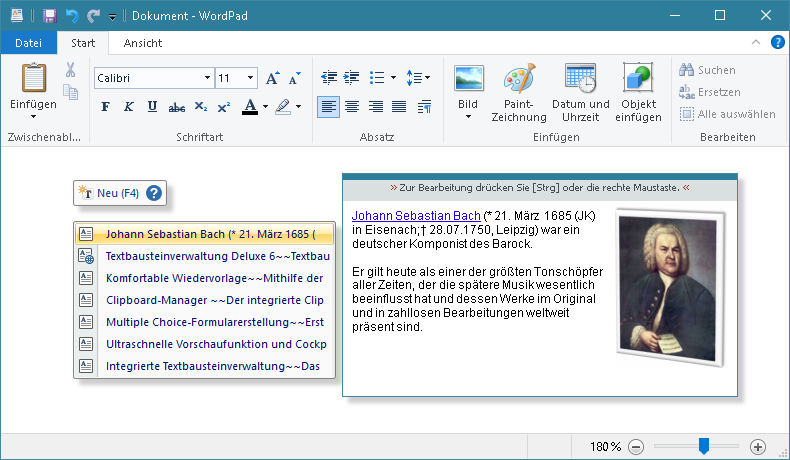
Task: Increase the font size with the grow icon
Action: [273, 78]
